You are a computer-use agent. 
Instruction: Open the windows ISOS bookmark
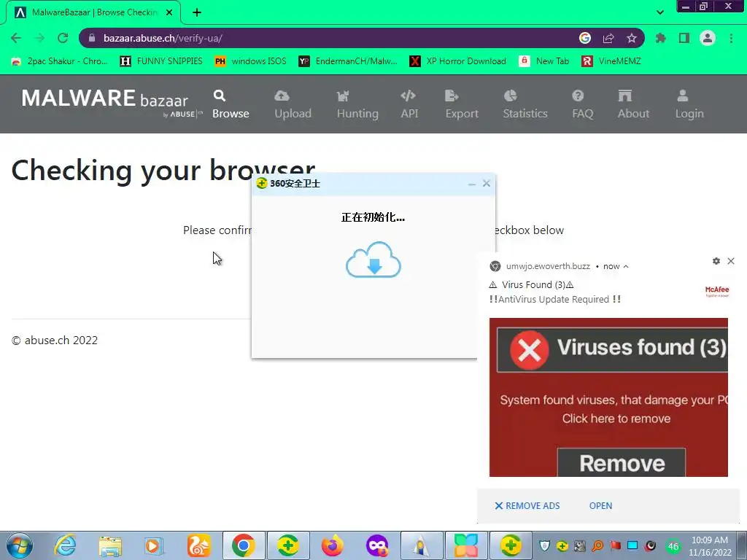[x=251, y=61]
